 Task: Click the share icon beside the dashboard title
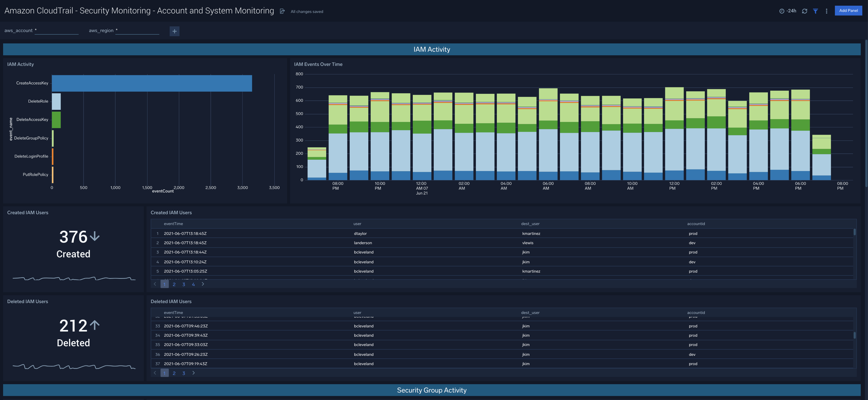pos(282,11)
